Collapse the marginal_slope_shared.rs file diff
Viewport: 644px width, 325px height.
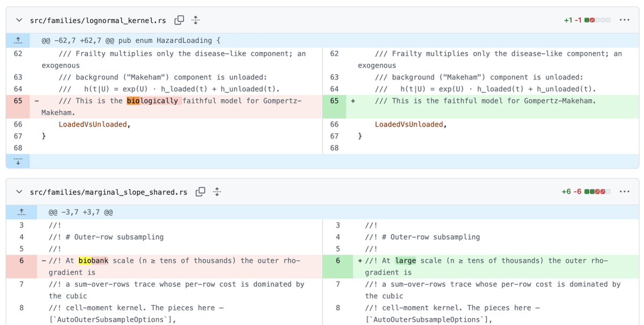(x=20, y=192)
